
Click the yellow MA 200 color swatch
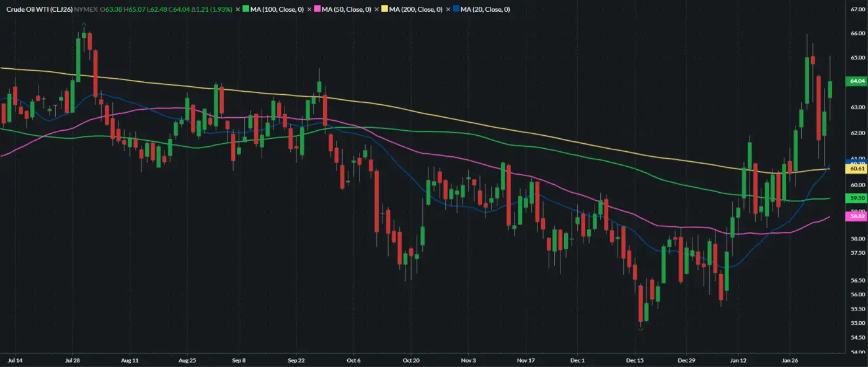pos(386,10)
